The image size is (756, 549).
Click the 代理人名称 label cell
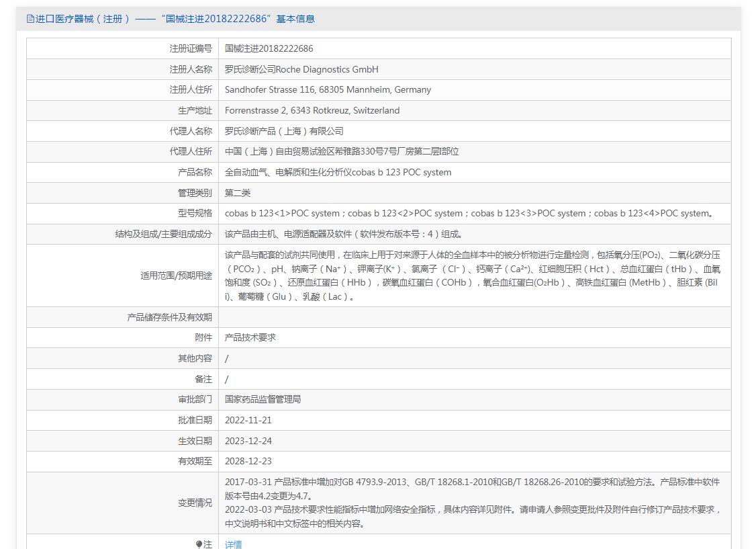[122, 131]
